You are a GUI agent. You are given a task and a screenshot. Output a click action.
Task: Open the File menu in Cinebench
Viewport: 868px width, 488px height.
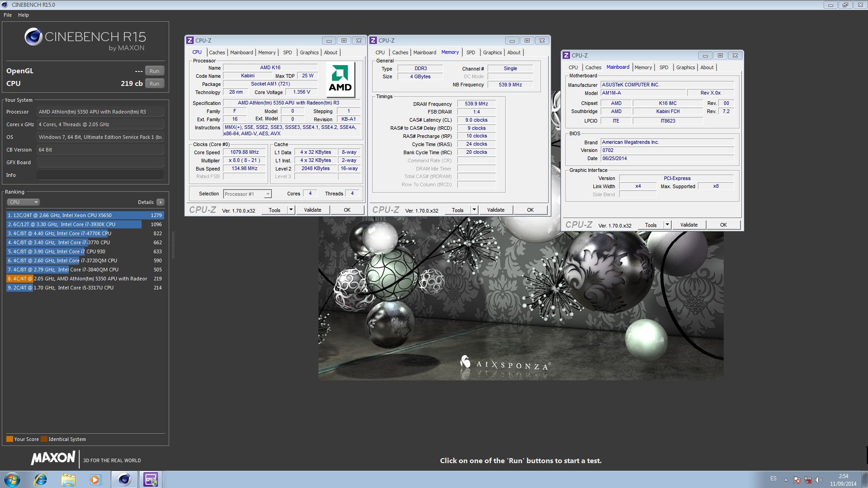[8, 15]
